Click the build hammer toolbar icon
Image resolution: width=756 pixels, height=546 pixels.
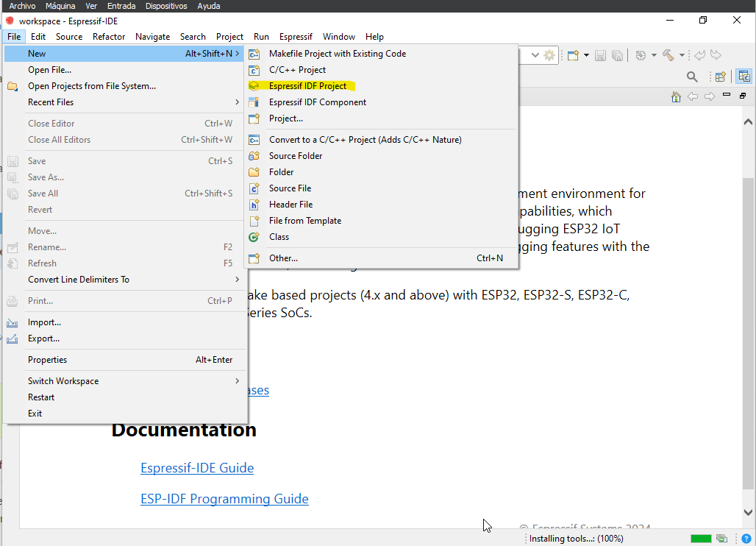pyautogui.click(x=668, y=55)
